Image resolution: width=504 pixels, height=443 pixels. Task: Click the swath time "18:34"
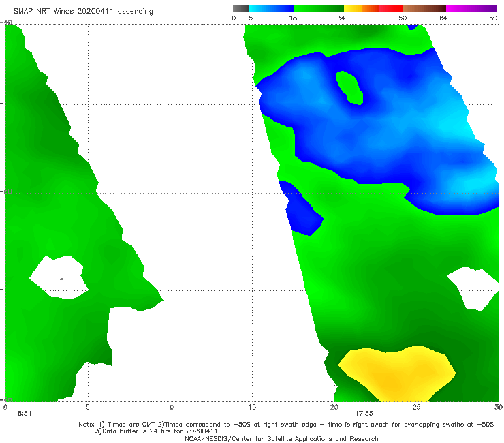coord(23,414)
